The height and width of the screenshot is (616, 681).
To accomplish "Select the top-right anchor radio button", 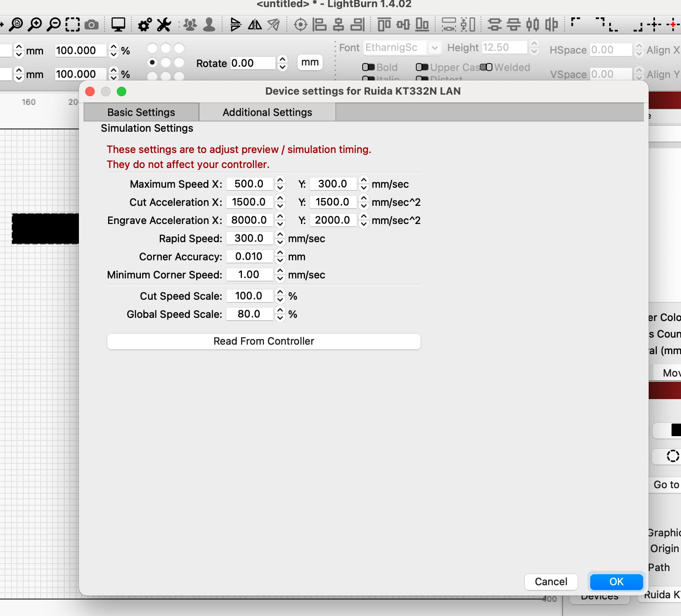I will click(179, 48).
